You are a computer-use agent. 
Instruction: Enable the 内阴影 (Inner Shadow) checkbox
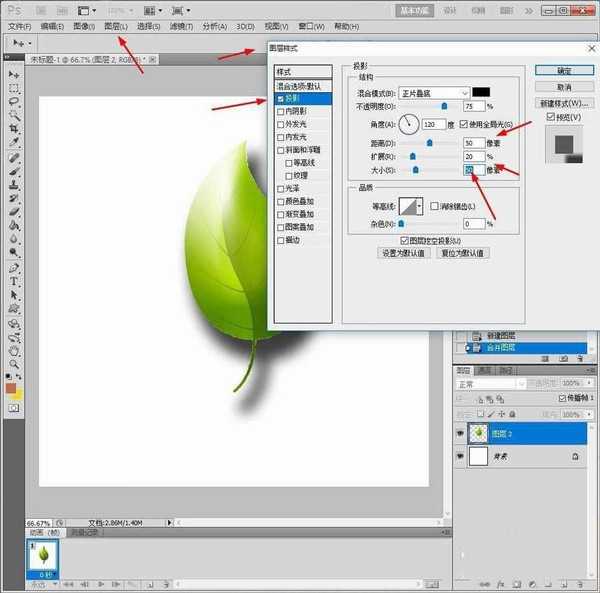point(280,111)
